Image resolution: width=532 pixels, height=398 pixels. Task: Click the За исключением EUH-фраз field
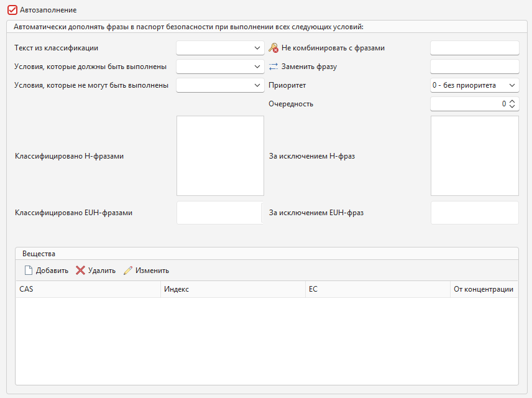point(475,213)
